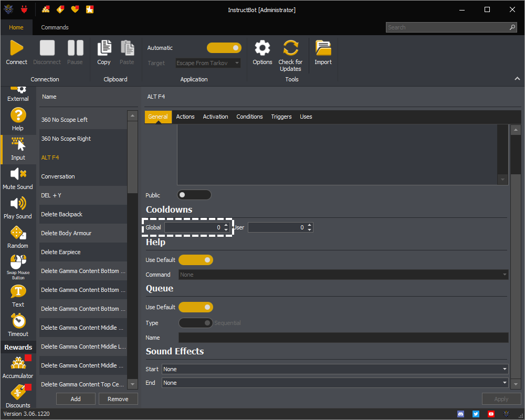The image size is (525, 420).
Task: Select the Mute Sound sidebar icon
Action: click(x=18, y=174)
